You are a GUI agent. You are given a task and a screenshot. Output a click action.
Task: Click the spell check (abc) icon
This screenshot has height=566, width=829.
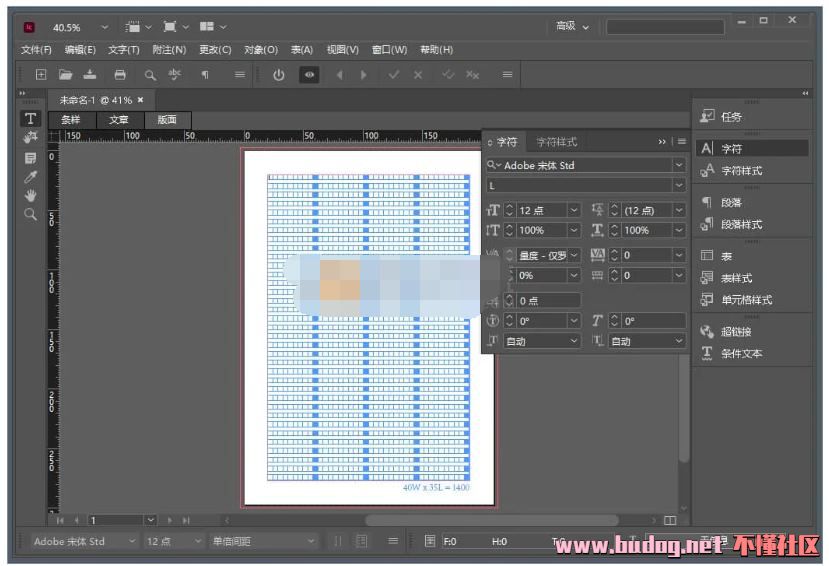pos(175,75)
